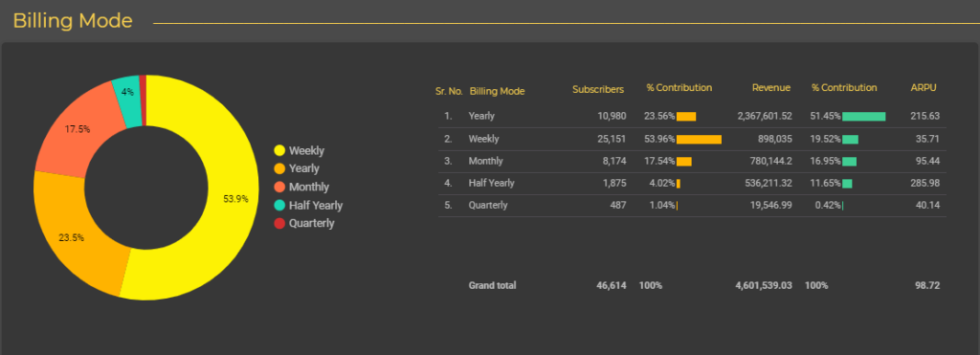Sort table by Subscribers column header

597,89
